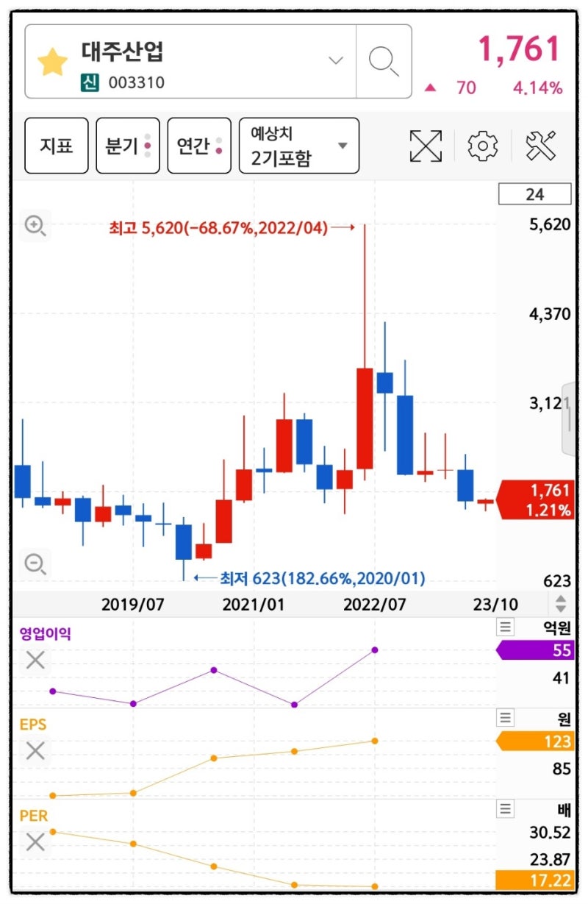Open the stock search magnifier

[x=384, y=62]
